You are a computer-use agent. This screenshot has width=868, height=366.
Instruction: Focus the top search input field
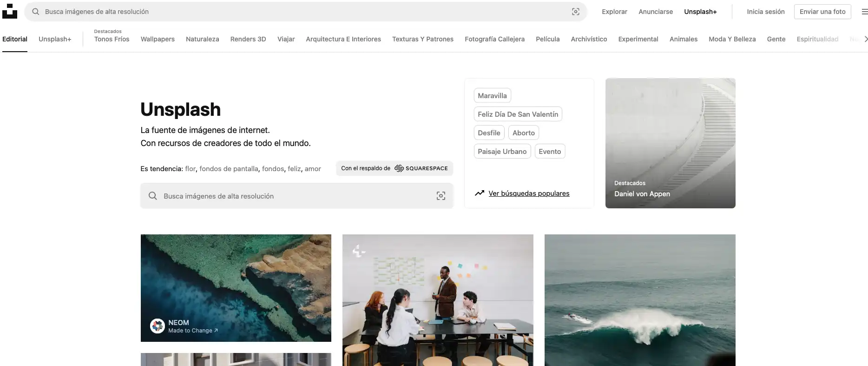pyautogui.click(x=305, y=12)
